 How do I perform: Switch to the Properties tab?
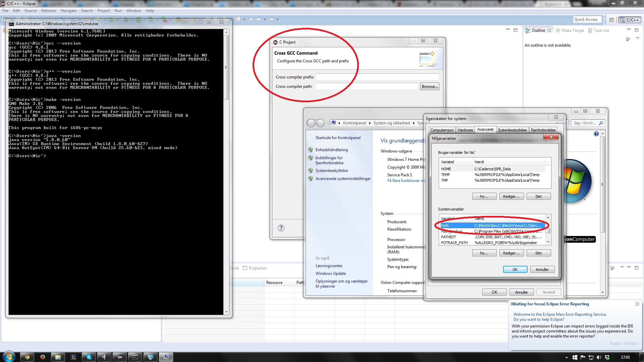(255, 268)
